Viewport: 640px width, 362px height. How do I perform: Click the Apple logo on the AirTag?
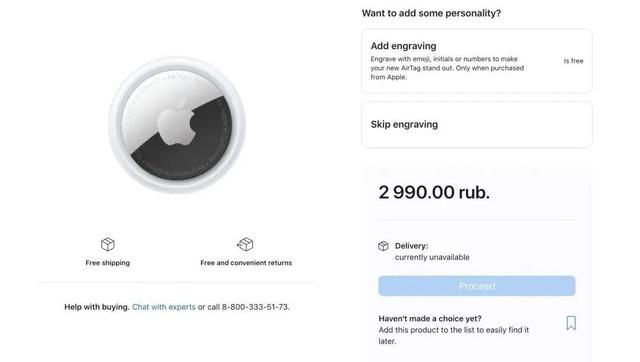[177, 124]
